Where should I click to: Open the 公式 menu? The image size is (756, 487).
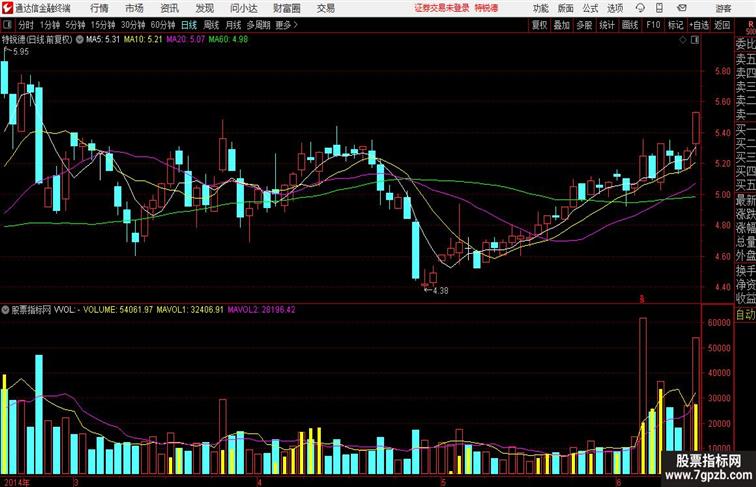tap(590, 8)
